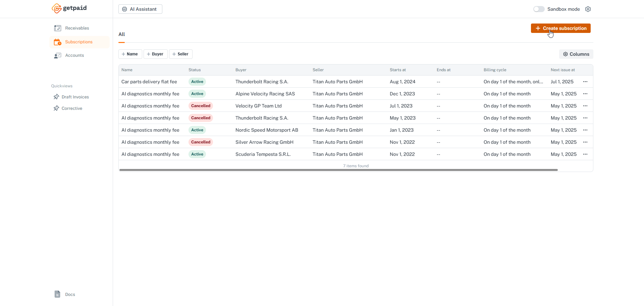Click the getpaid logo
The width and height of the screenshot is (644, 306).
(x=69, y=8)
